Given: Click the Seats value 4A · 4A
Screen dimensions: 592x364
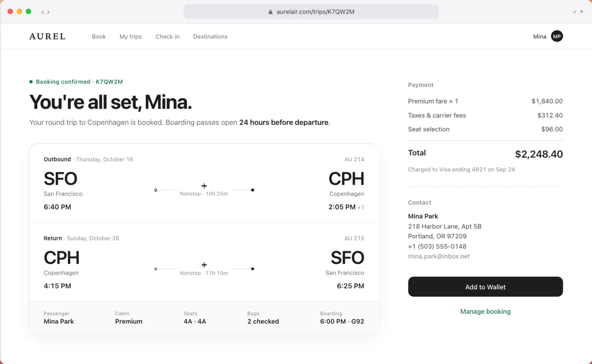Looking at the screenshot, I should click(x=195, y=322).
